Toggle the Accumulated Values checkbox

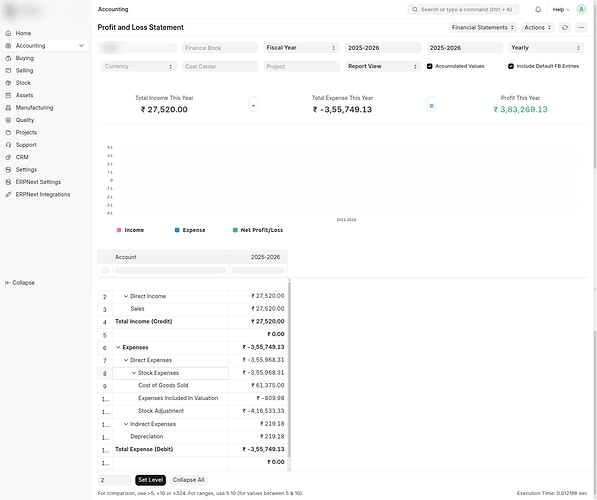429,66
